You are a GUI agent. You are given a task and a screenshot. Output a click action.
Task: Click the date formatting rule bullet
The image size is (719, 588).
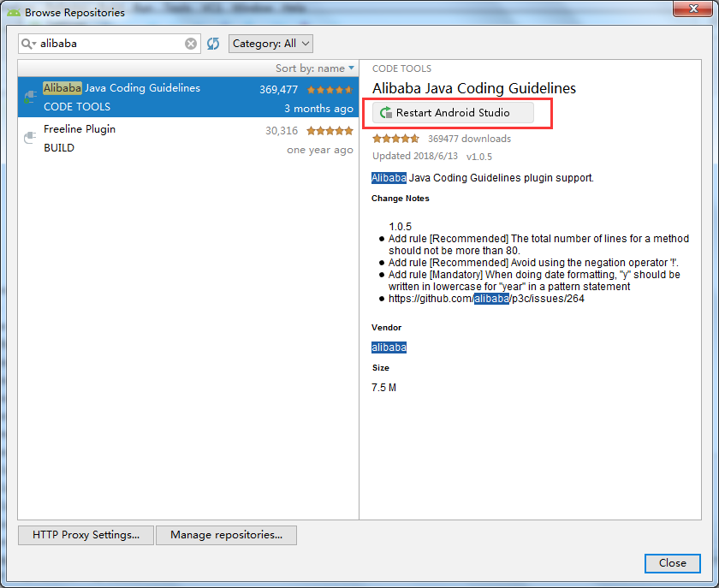point(534,281)
